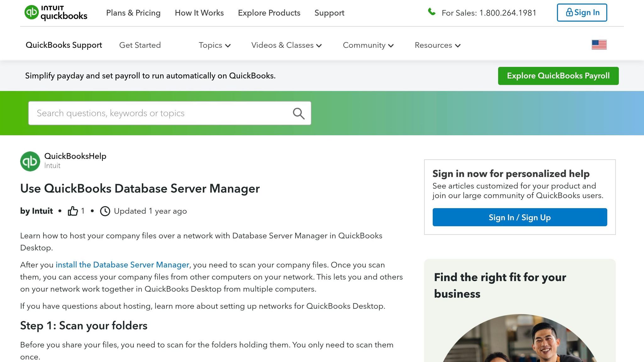Select the US flag country icon
Screen dimensions: 644x362
click(599, 45)
